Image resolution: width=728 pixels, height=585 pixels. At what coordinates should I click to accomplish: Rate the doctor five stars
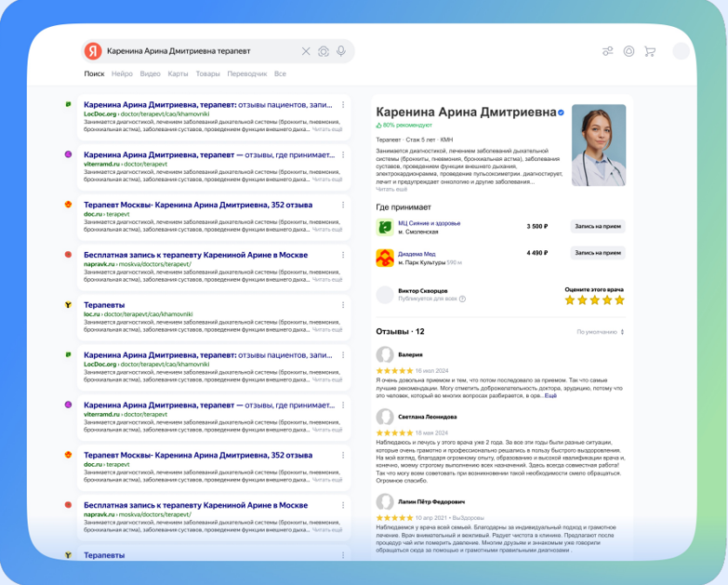620,299
